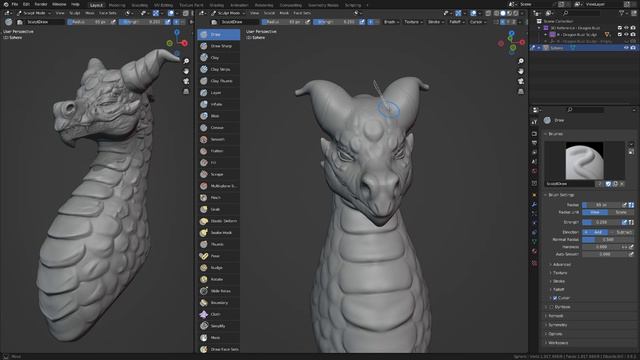
Task: Select the Elastic Deform brush
Action: click(218, 221)
